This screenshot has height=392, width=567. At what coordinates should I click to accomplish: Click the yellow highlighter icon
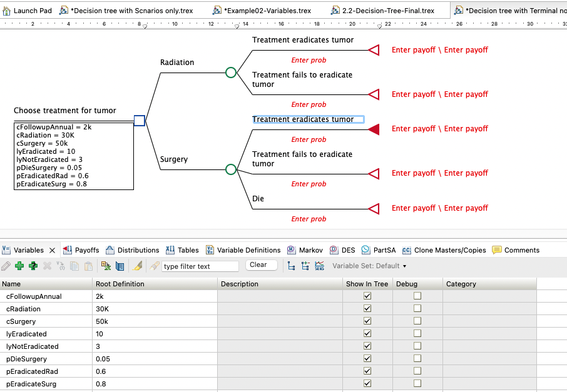(x=138, y=264)
